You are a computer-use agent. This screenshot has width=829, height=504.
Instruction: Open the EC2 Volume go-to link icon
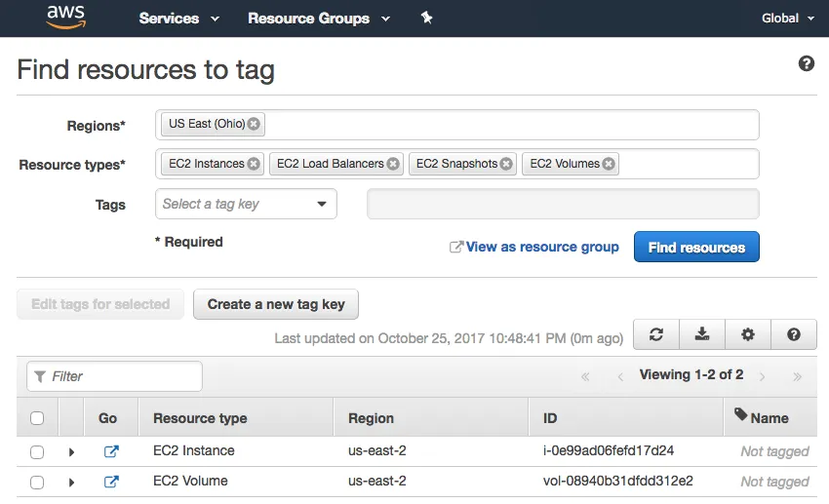[111, 482]
